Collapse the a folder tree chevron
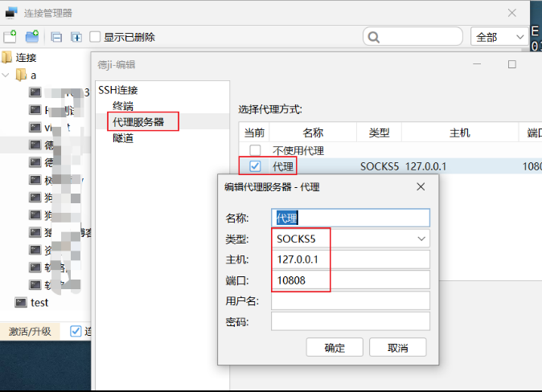Screen dimensions: 542x392 point(6,75)
